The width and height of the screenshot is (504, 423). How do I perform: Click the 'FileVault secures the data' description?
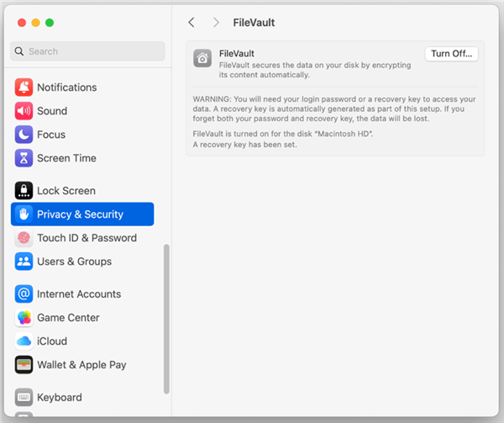tap(315, 70)
